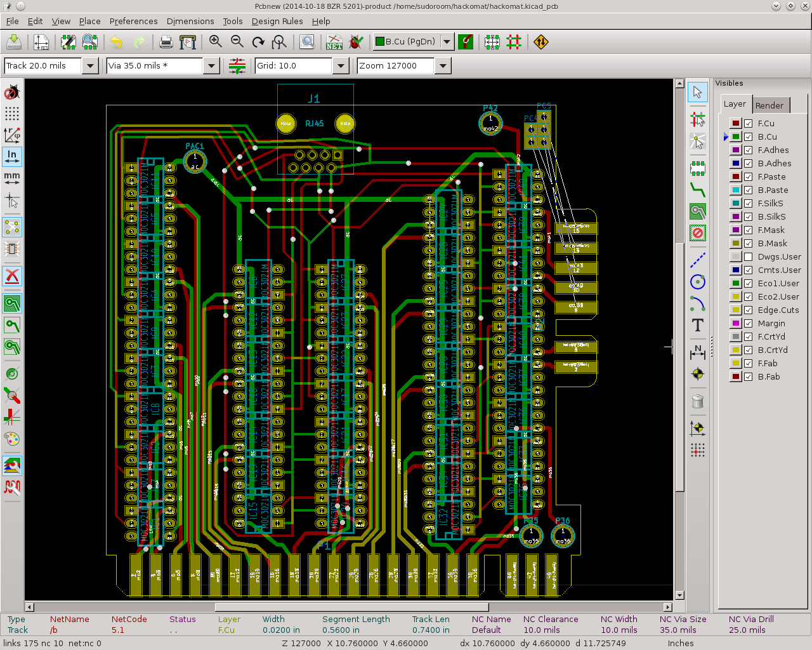This screenshot has height=650, width=812.
Task: Click the vertical scrollbar down arrow
Action: 679,595
